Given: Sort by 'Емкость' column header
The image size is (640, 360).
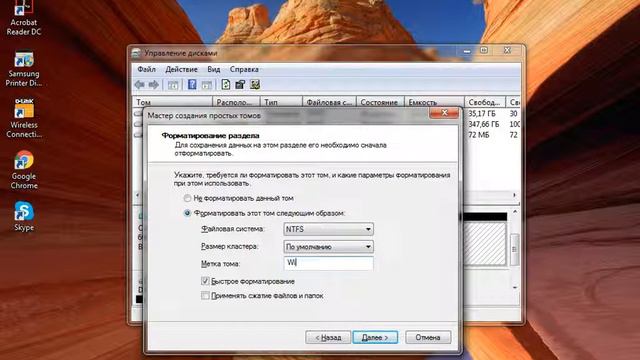Looking at the screenshot, I should coord(434,102).
